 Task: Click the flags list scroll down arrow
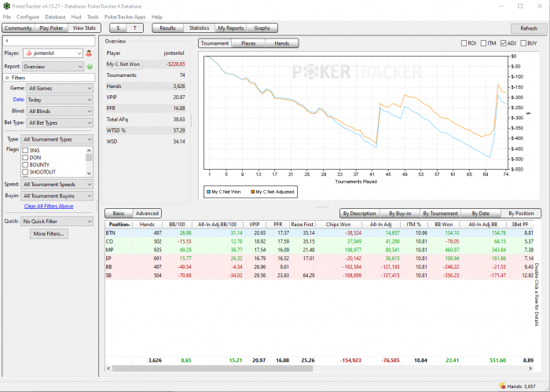click(89, 173)
